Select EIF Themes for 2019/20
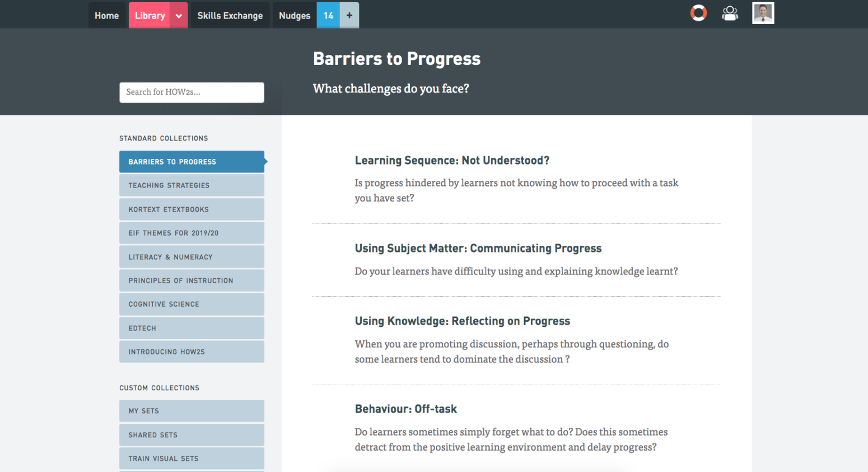Viewport: 868px width, 472px height. [192, 233]
